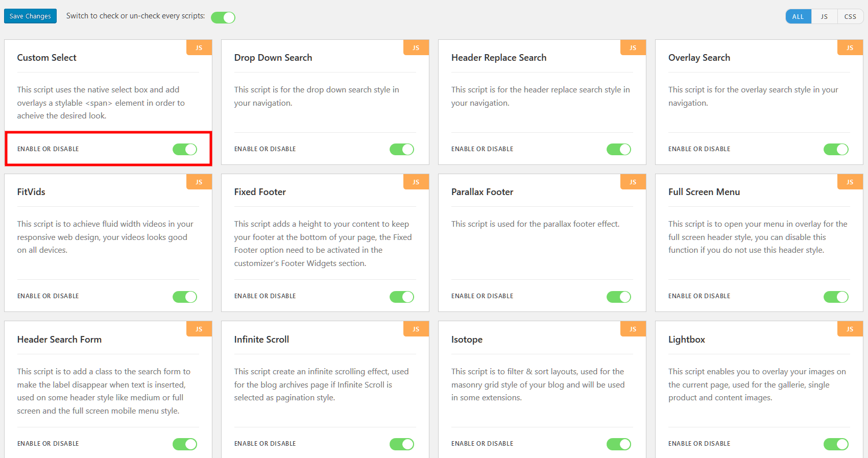Click JS badge on Overlay Search card
Viewport: 868px width, 458px height.
point(850,47)
